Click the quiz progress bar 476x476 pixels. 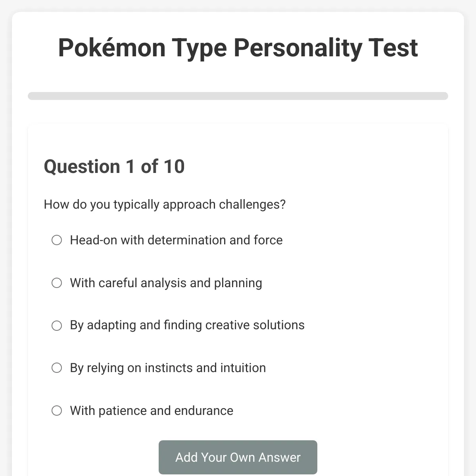click(x=238, y=96)
